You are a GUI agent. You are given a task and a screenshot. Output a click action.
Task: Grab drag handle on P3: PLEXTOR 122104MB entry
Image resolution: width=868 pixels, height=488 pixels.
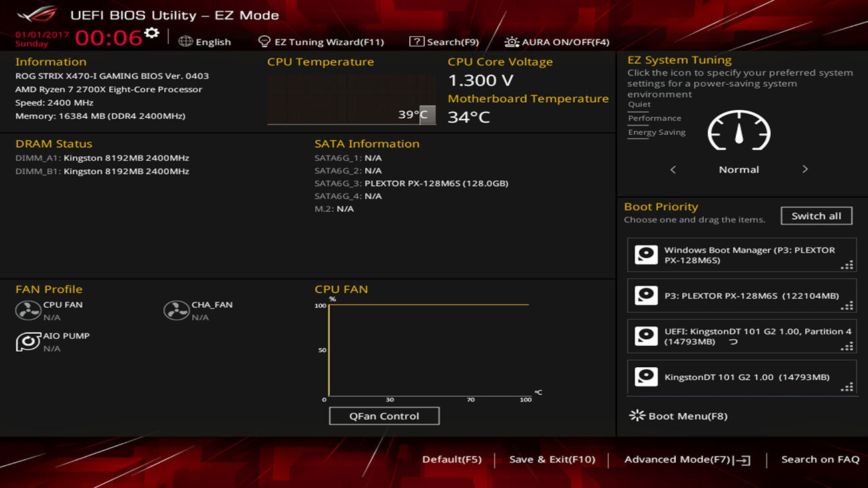tap(847, 306)
